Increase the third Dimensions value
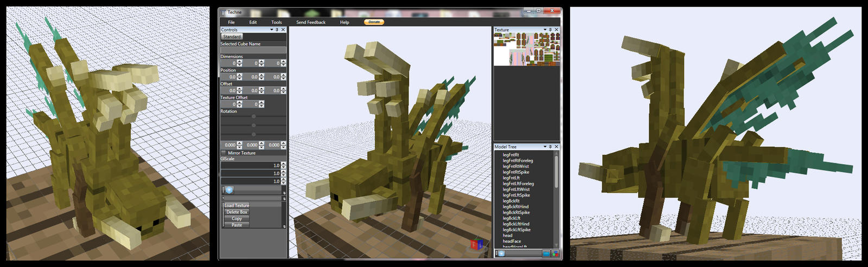 [283, 62]
